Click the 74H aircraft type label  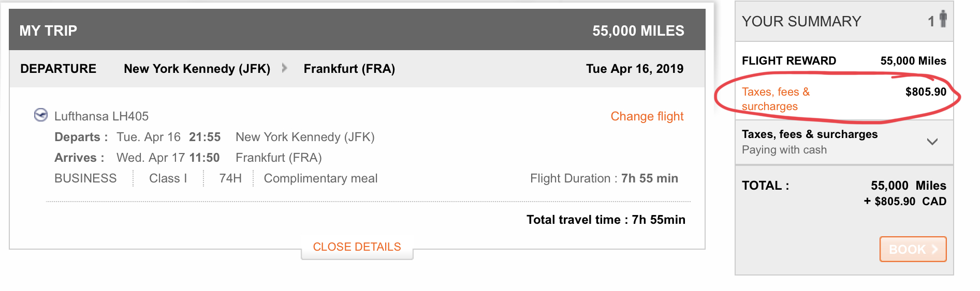pyautogui.click(x=230, y=178)
